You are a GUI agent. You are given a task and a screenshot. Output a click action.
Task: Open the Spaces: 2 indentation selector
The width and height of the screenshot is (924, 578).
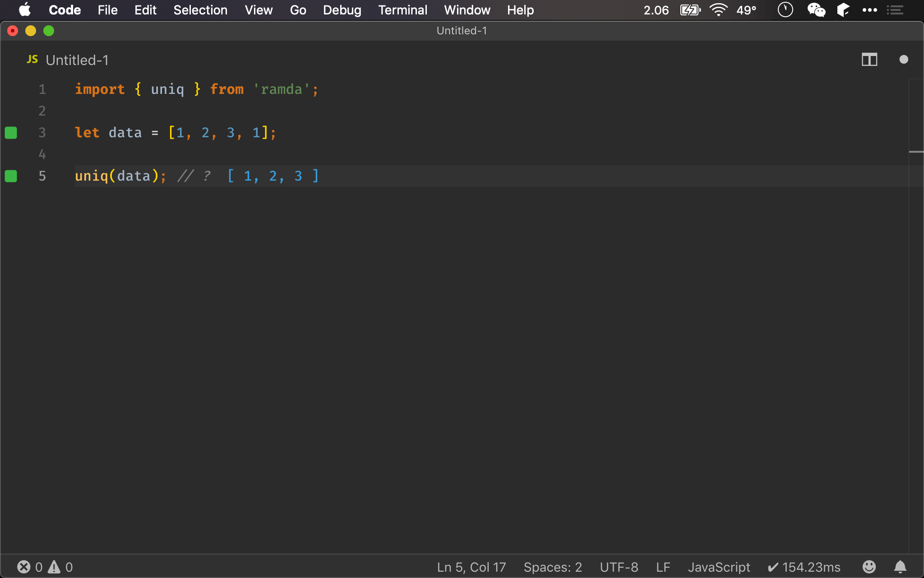[x=553, y=567]
